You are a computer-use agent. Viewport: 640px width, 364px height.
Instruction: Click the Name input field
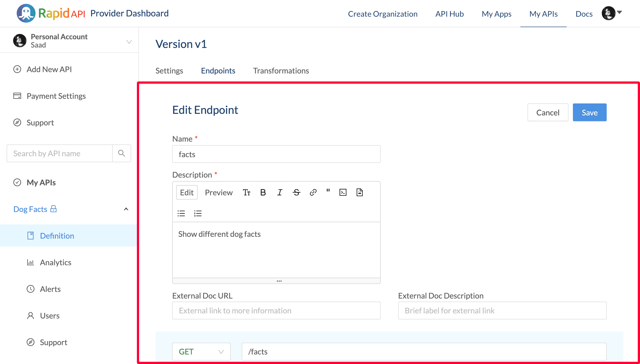coord(276,154)
